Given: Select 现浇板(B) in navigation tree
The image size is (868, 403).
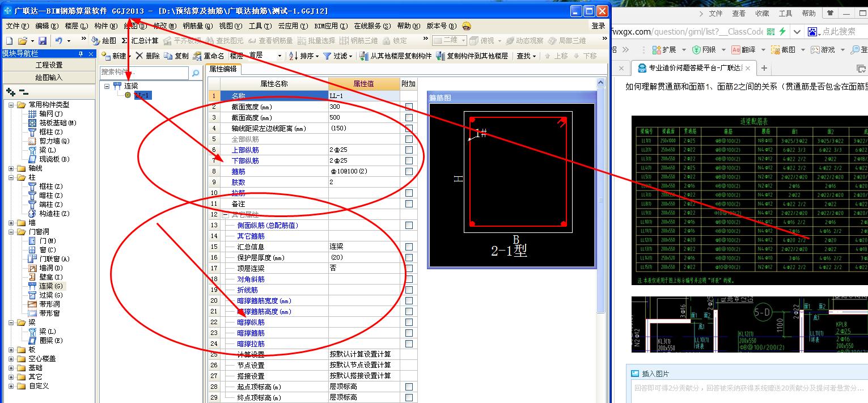Looking at the screenshot, I should point(48,159).
